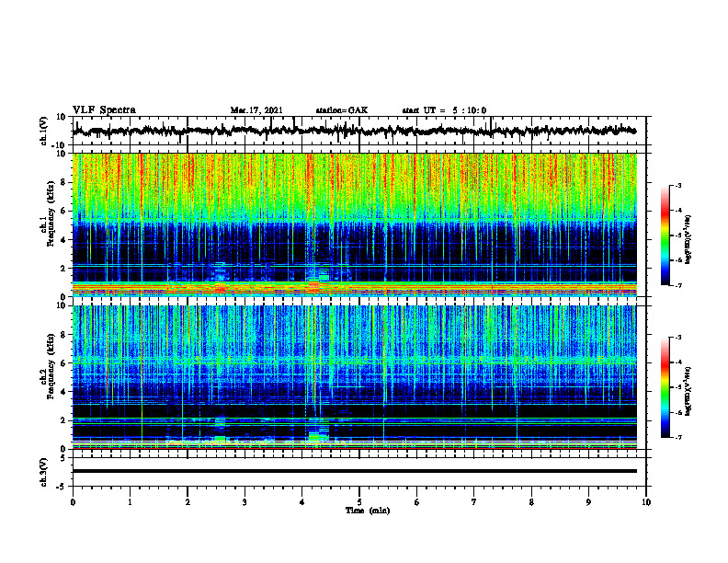Click the "ch.1(V)" waveform axis label
Viewport: 728px width, 563px height.
tap(44, 131)
